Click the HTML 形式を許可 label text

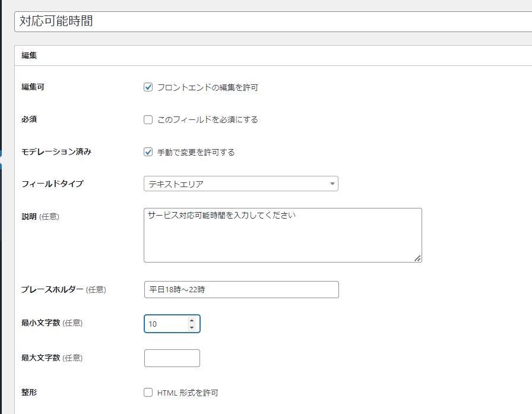[x=188, y=393]
